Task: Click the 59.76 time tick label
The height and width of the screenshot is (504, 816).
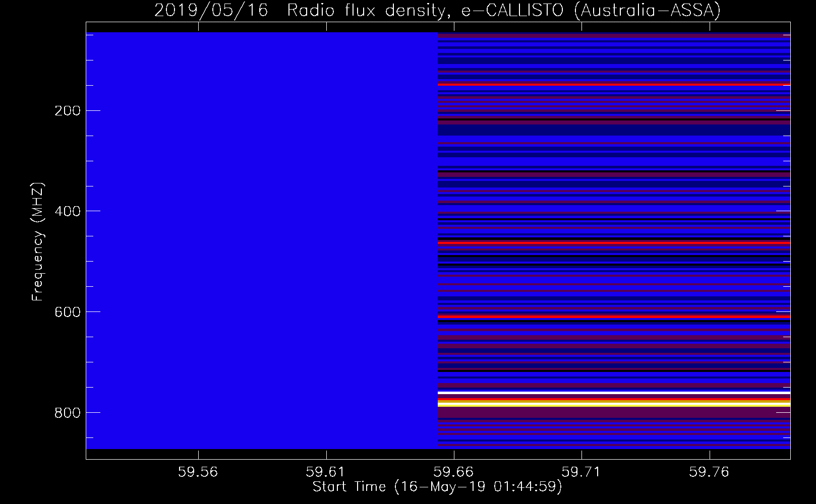Action: coord(710,472)
